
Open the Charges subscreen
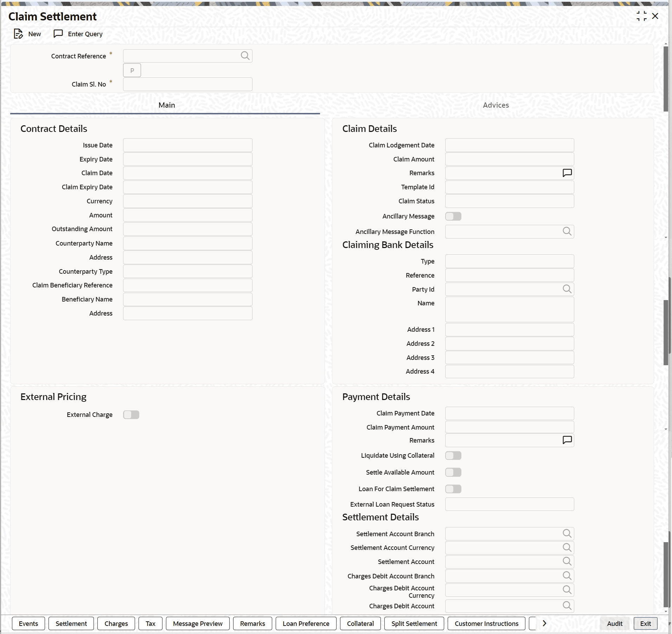point(116,623)
